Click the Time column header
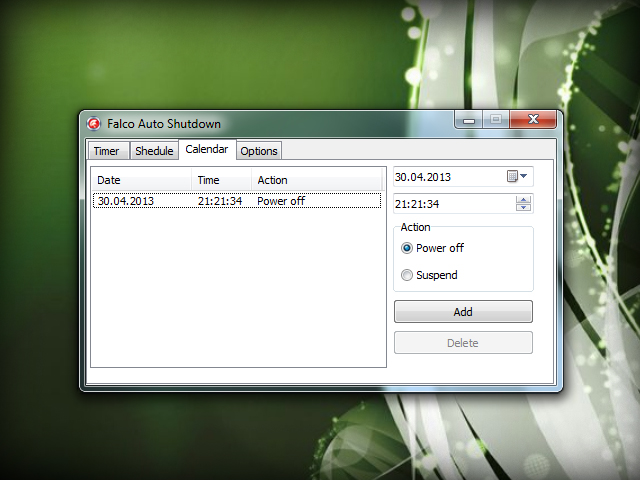Image resolution: width=640 pixels, height=480 pixels. pyautogui.click(x=221, y=180)
